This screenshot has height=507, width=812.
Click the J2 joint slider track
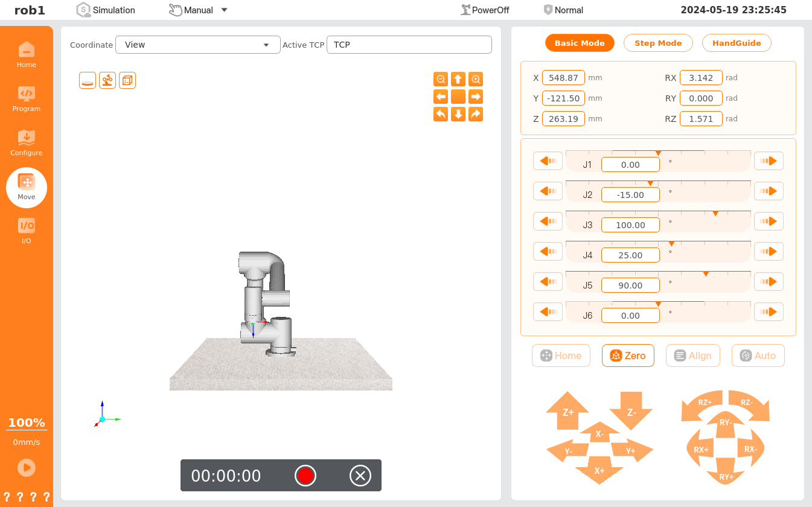tap(658, 182)
